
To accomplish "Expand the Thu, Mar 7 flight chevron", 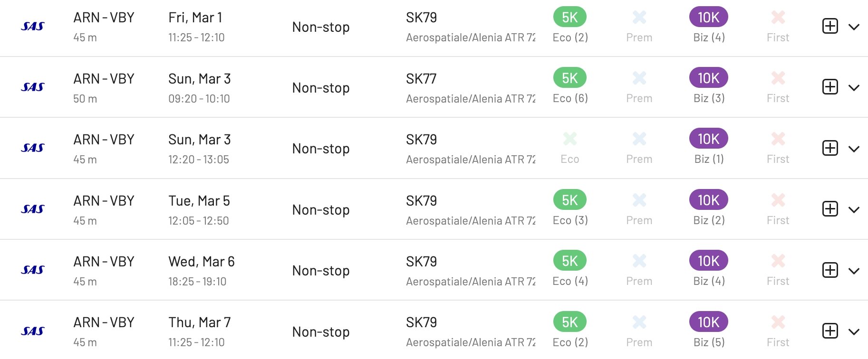I will (x=854, y=332).
